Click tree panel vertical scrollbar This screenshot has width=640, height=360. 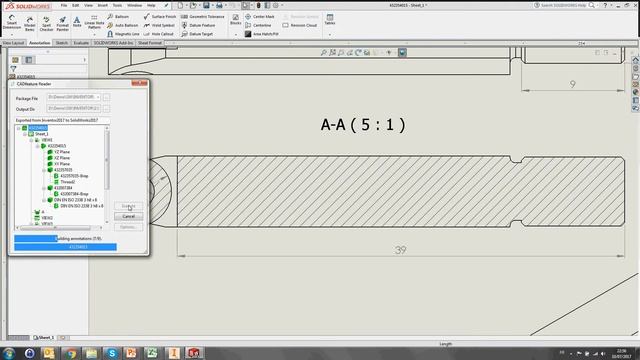(107, 176)
